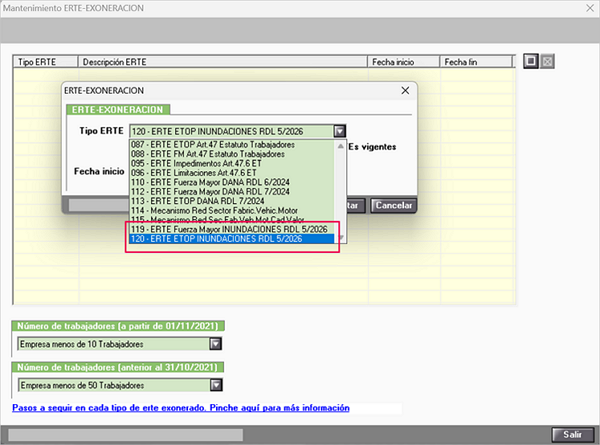600x445 pixels.
Task: Select 120 - ERTE ETOP INUNDACIONES list option
Action: (232, 239)
